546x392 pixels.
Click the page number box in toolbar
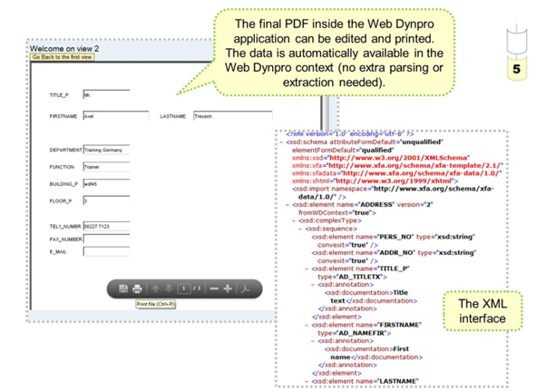tap(184, 289)
